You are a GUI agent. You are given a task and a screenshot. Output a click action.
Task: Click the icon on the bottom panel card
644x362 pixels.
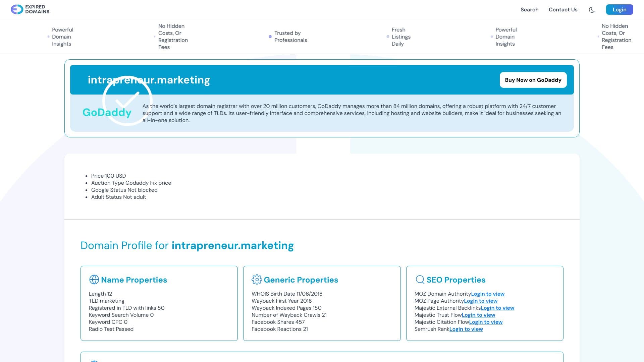(x=94, y=361)
